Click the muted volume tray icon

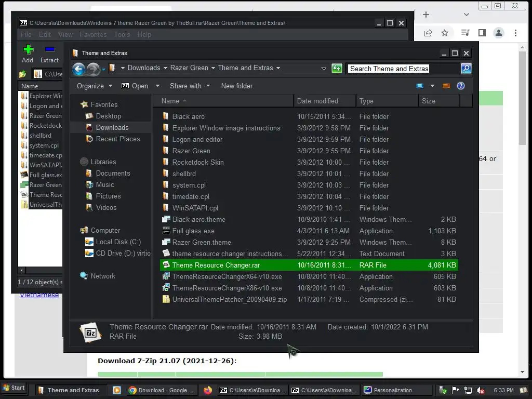tap(481, 390)
